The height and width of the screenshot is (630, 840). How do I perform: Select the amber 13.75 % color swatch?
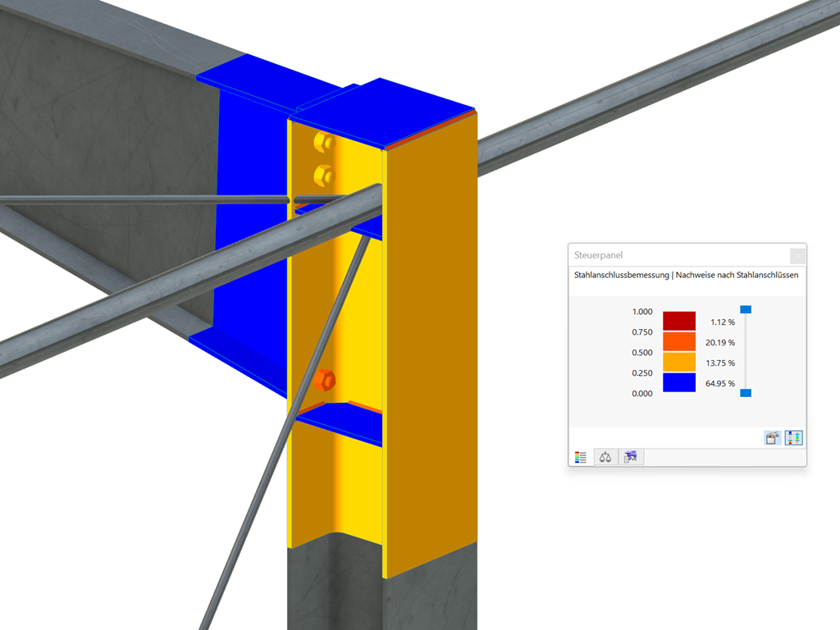(x=679, y=362)
